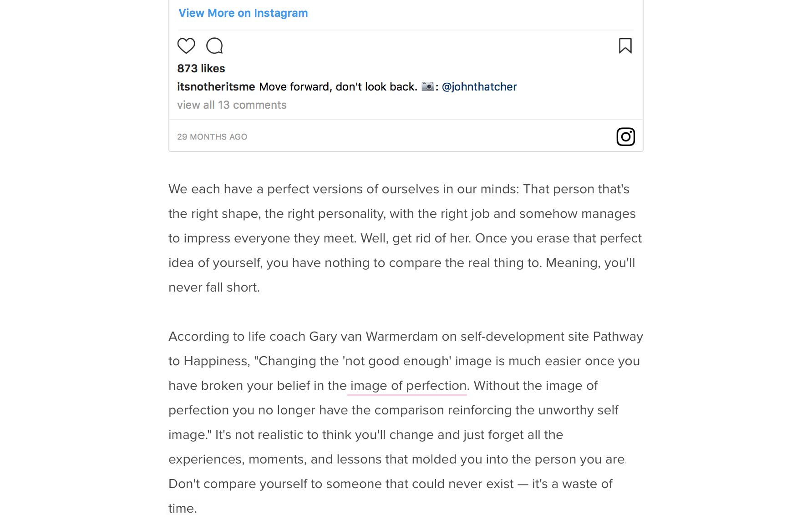The width and height of the screenshot is (812, 524).
Task: Click the final word time. in the article
Action: (x=183, y=509)
